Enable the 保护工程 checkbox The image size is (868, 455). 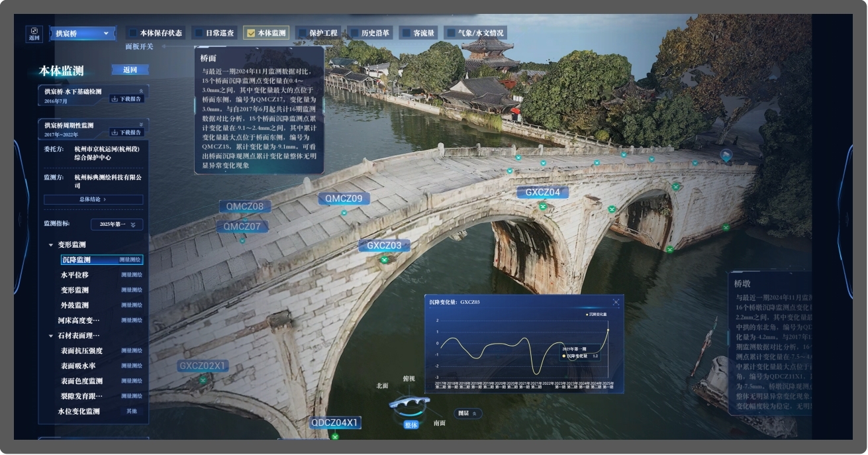[x=302, y=32]
